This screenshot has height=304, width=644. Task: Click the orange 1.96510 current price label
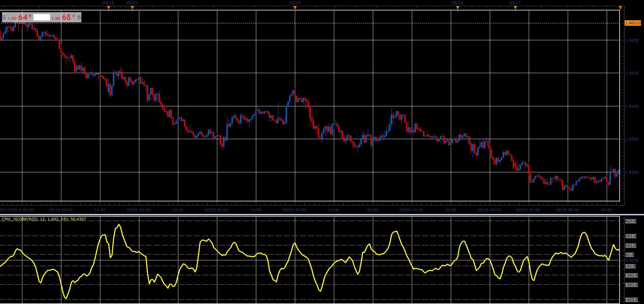click(x=633, y=23)
